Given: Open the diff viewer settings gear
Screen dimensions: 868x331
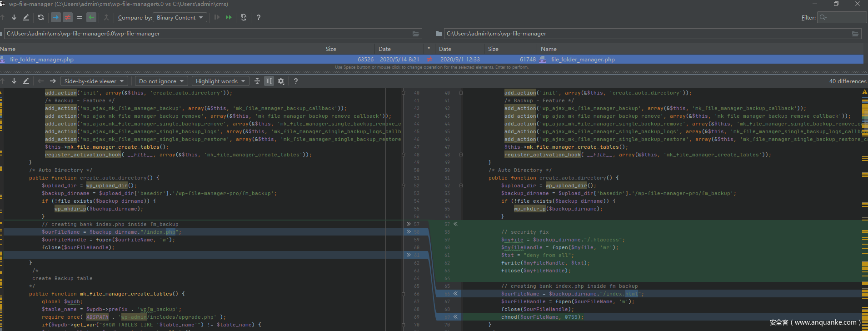Looking at the screenshot, I should [281, 81].
